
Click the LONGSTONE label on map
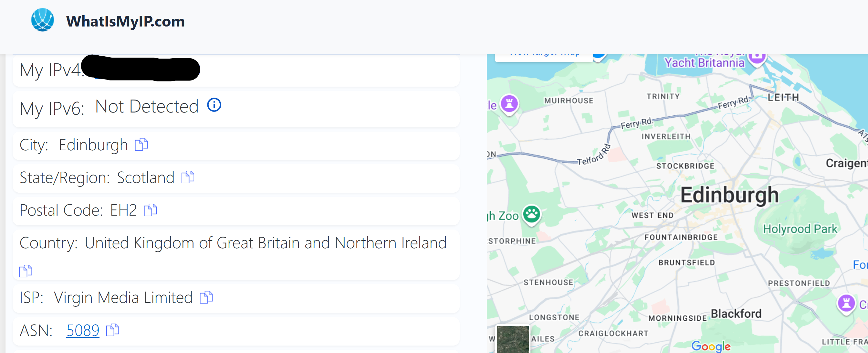[x=554, y=317]
